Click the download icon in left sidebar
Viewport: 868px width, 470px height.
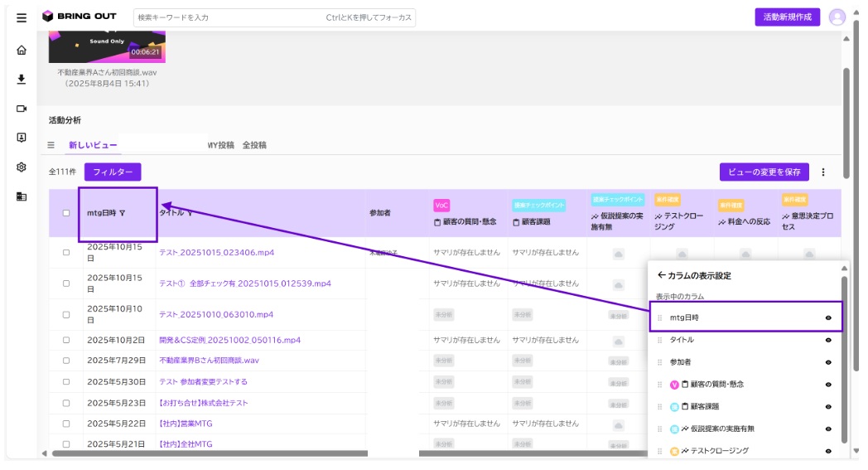click(22, 80)
